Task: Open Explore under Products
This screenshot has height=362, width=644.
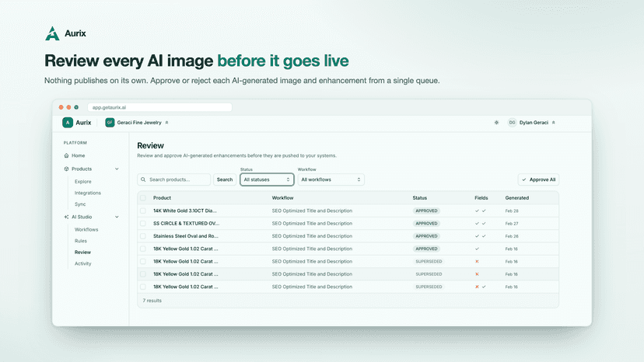Action: (83, 182)
